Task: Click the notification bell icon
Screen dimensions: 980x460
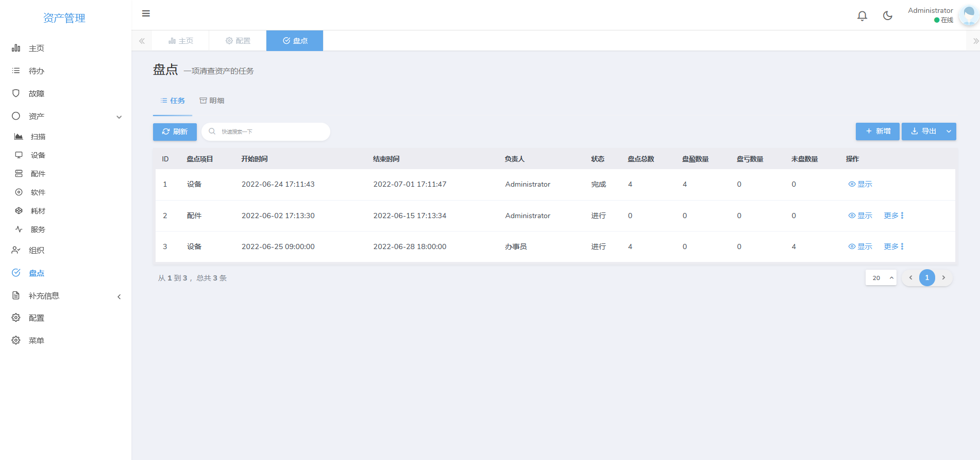Action: tap(862, 16)
